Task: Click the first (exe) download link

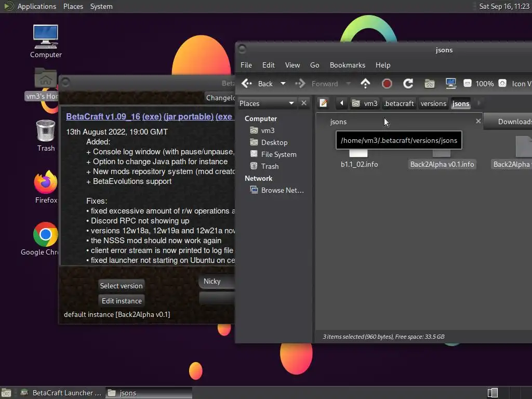Action: [x=152, y=116]
